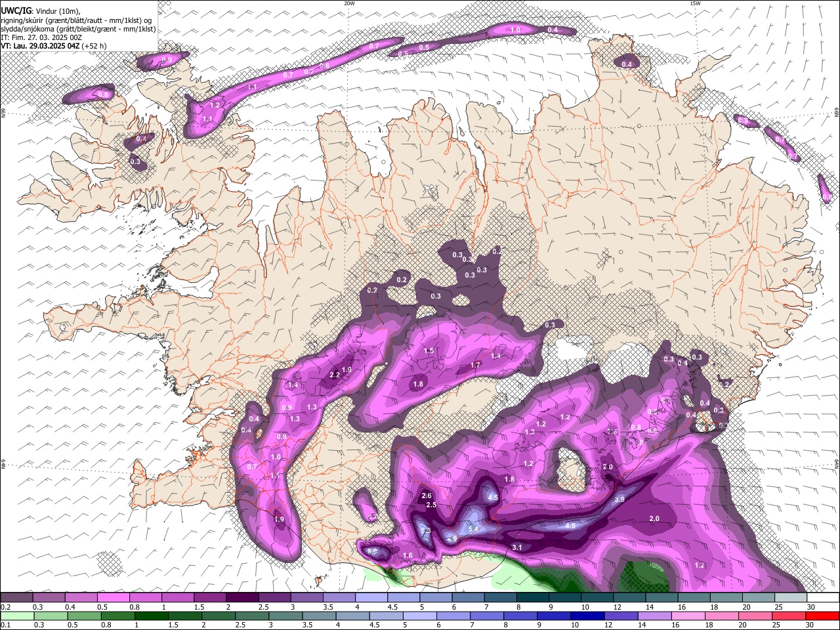Select the darkest purple swatch between 2 and 2.5

(242, 597)
